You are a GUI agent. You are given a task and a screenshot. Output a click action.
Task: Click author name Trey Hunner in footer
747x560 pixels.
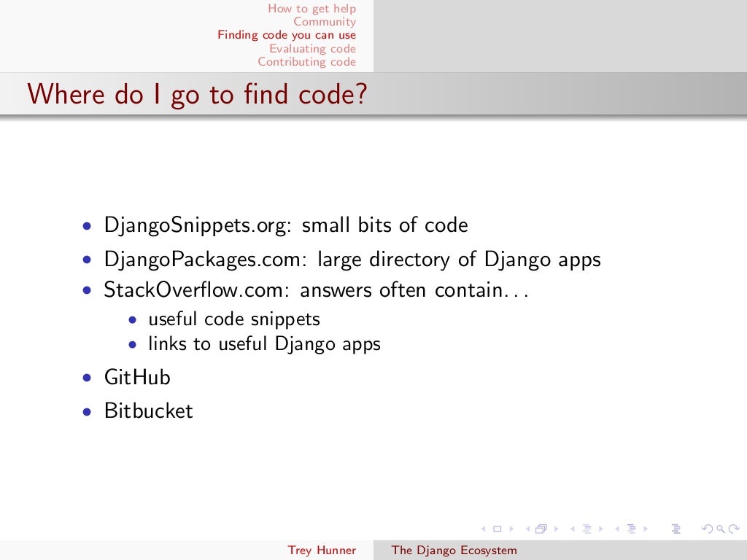322,550
